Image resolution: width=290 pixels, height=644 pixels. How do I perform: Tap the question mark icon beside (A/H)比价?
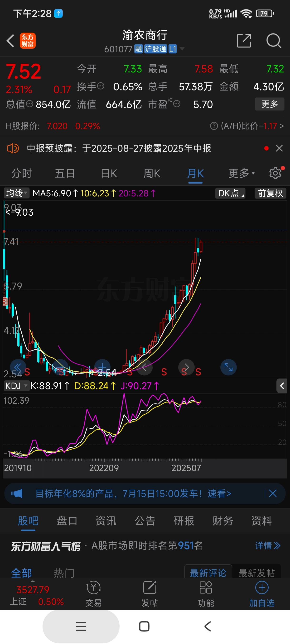pos(214,126)
